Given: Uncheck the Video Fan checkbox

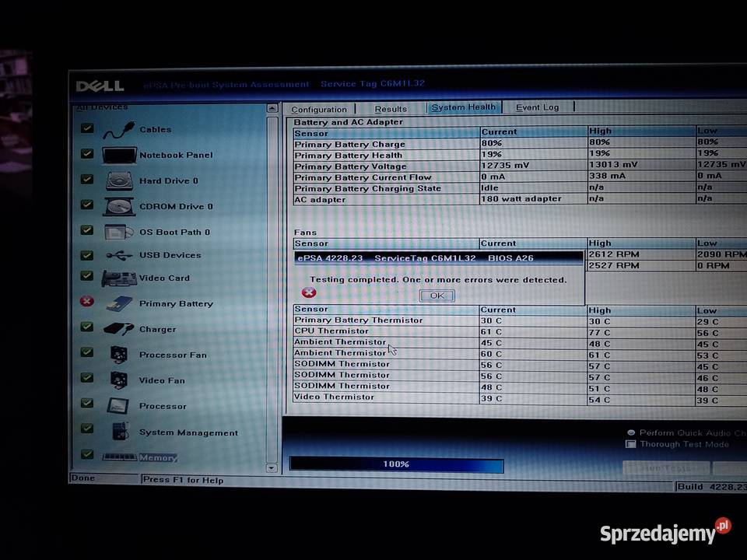Looking at the screenshot, I should pos(86,378).
